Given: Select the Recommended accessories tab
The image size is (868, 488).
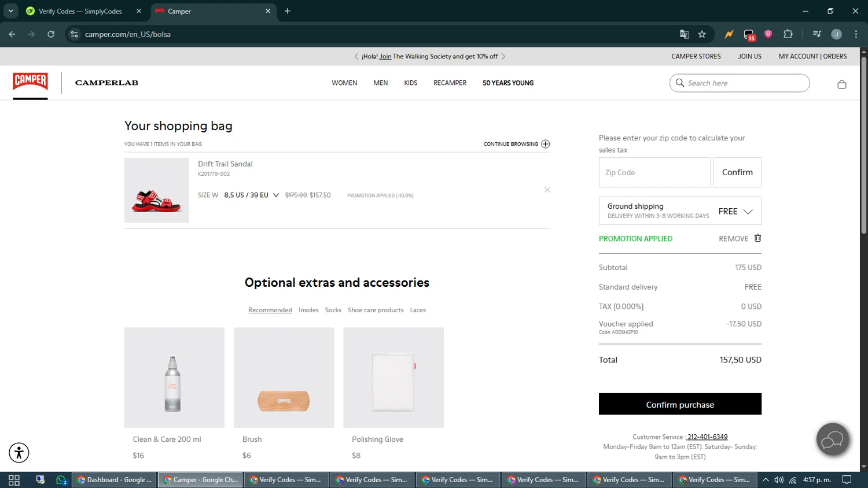Looking at the screenshot, I should [270, 310].
